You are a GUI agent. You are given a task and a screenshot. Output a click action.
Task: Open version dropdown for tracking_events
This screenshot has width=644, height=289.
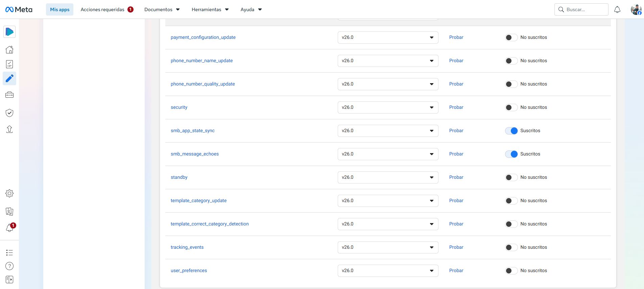tap(388, 247)
